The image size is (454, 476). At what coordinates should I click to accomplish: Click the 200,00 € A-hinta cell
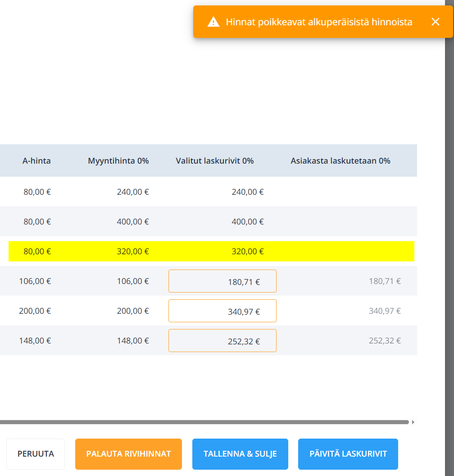(35, 311)
